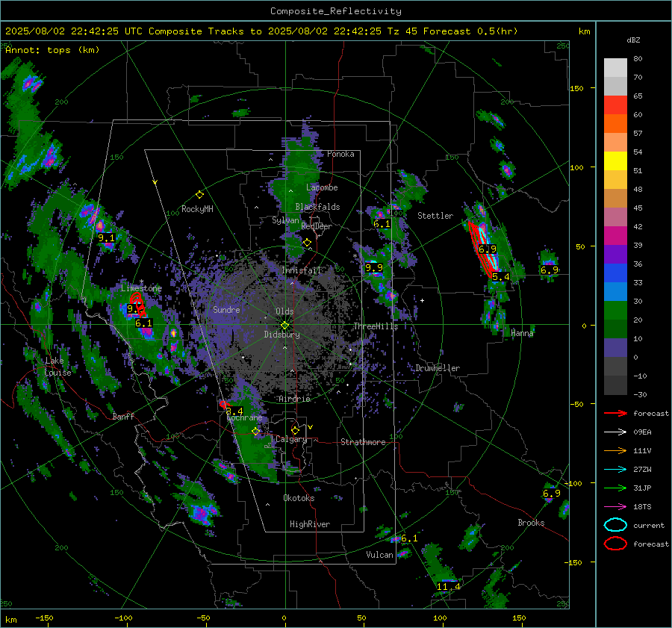Select the magenta swatch in the dBZ scale

coord(615,236)
